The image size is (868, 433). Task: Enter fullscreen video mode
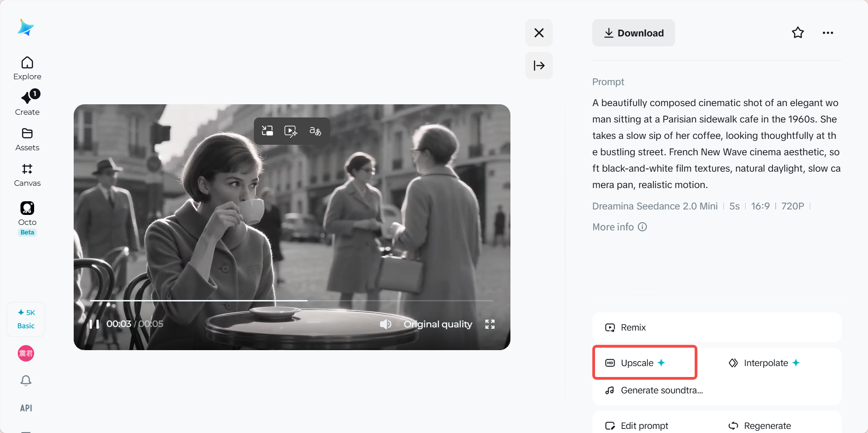tap(490, 324)
